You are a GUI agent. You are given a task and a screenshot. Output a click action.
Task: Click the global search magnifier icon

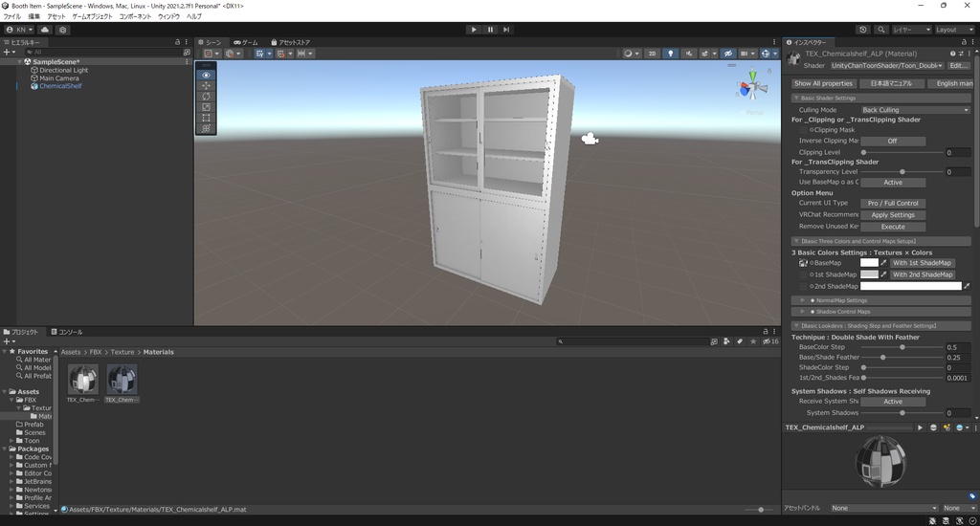881,30
